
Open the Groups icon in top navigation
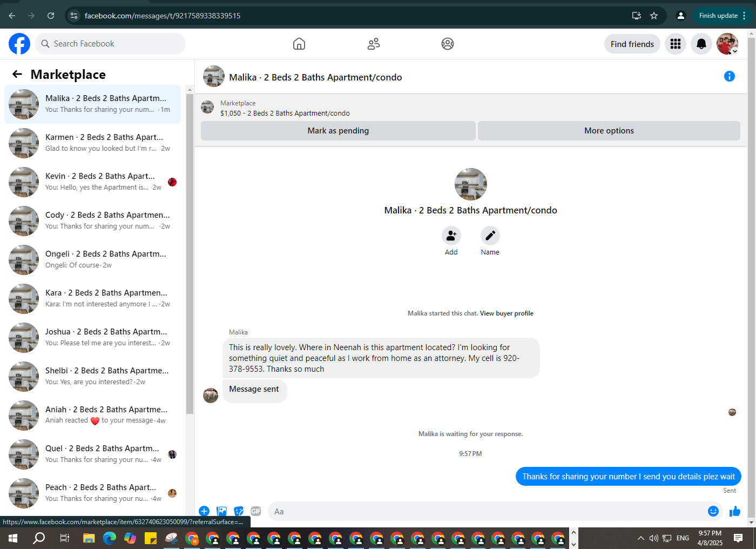coord(448,44)
